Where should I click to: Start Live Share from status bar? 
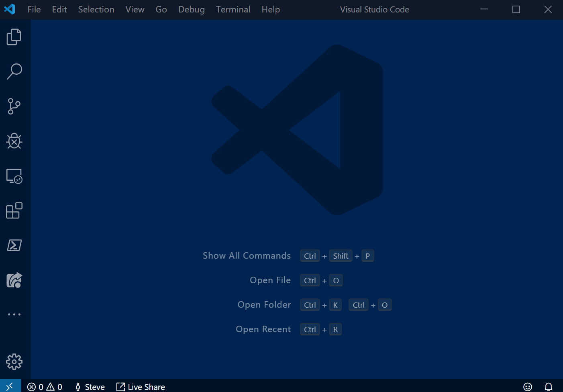click(141, 387)
